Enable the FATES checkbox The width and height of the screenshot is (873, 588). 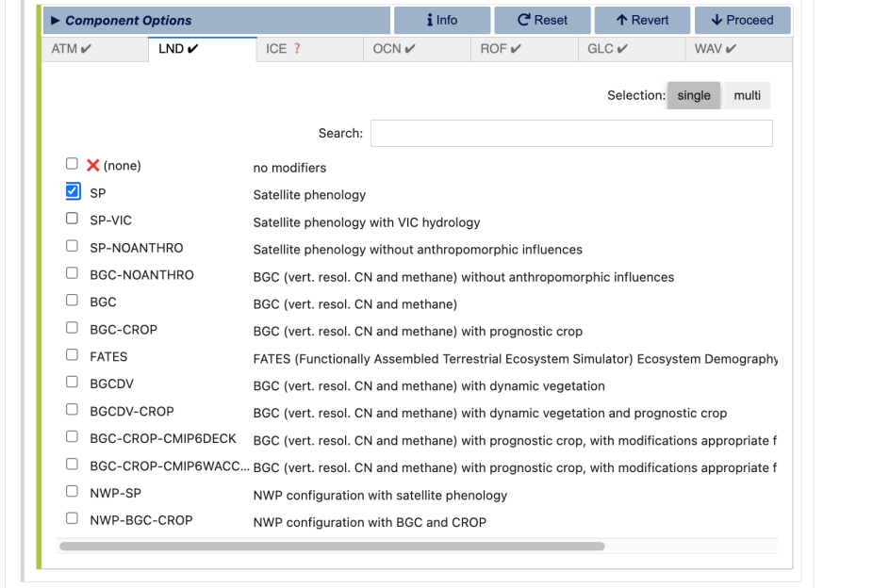pyautogui.click(x=73, y=356)
